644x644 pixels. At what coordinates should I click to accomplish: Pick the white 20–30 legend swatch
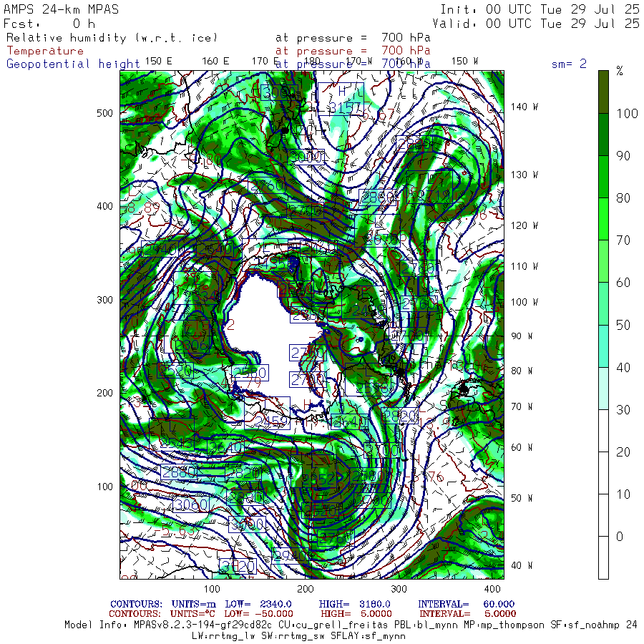(x=603, y=431)
